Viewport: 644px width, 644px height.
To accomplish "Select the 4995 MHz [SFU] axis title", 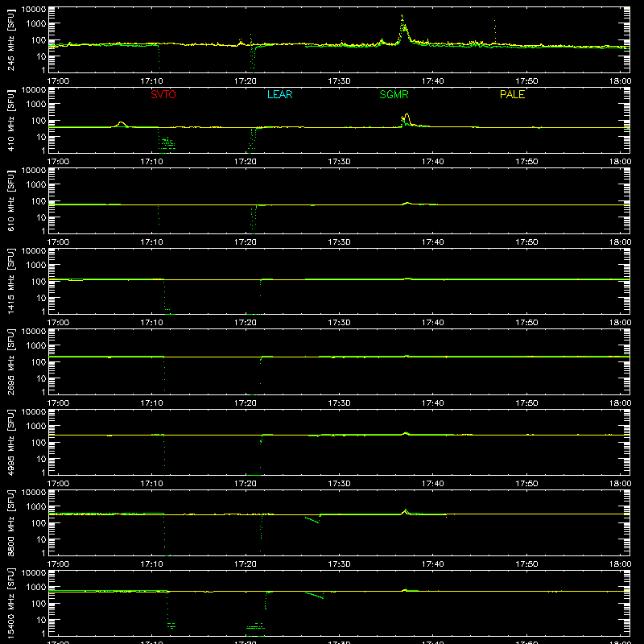I will pos(11,442).
